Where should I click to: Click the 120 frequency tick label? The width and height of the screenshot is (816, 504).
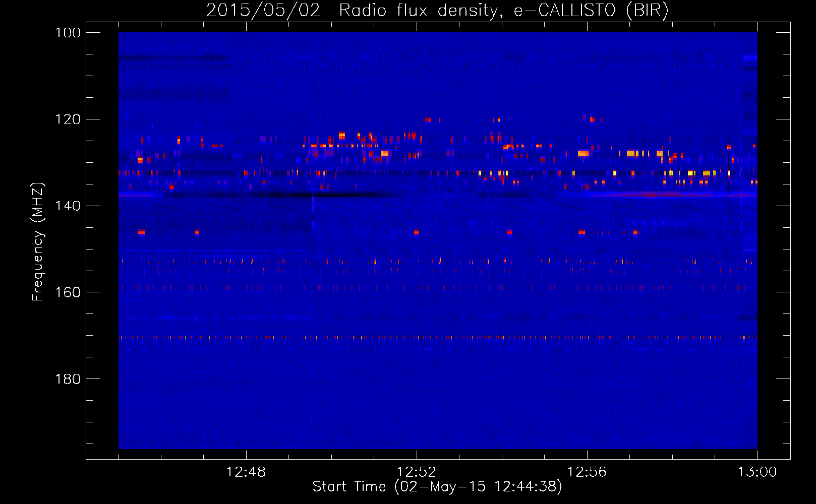68,119
